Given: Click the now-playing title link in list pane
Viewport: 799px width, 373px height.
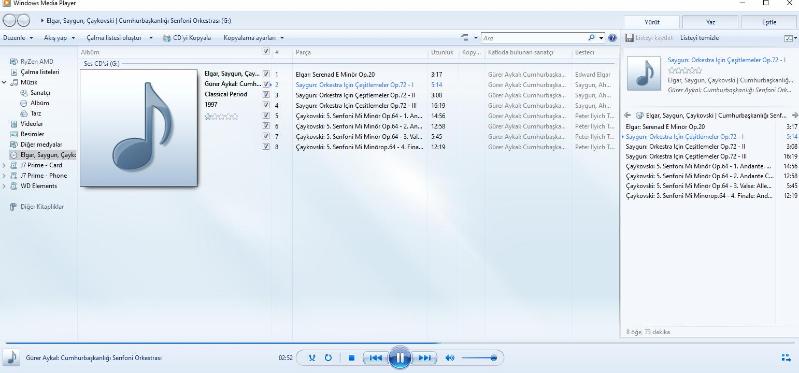Looking at the screenshot, I should tap(727, 60).
